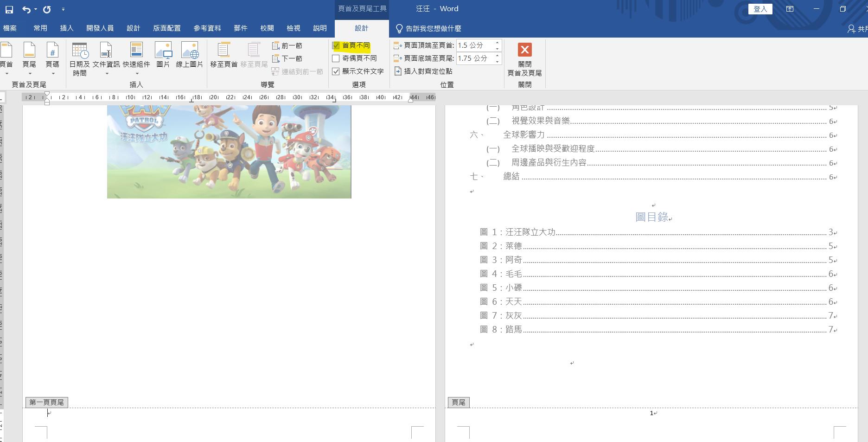Click the 頁尾 label on right page
Screen dimensions: 868x442
(x=459, y=402)
